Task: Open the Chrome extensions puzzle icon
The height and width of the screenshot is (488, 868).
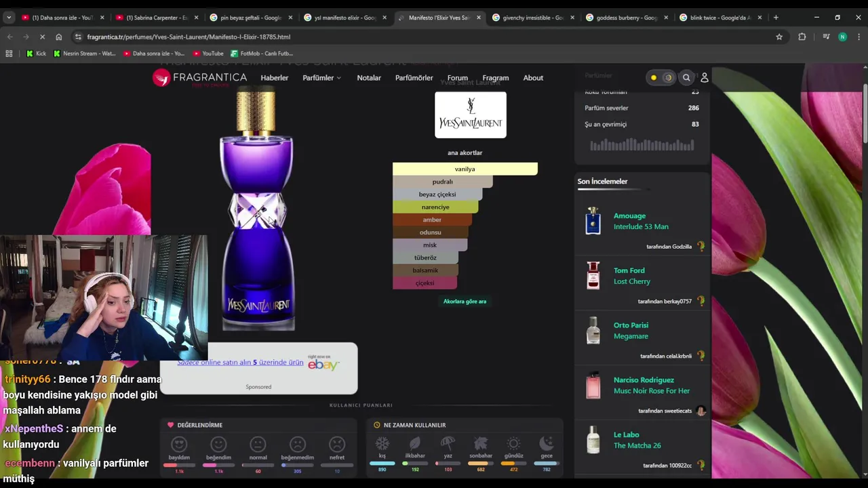Action: 802,37
